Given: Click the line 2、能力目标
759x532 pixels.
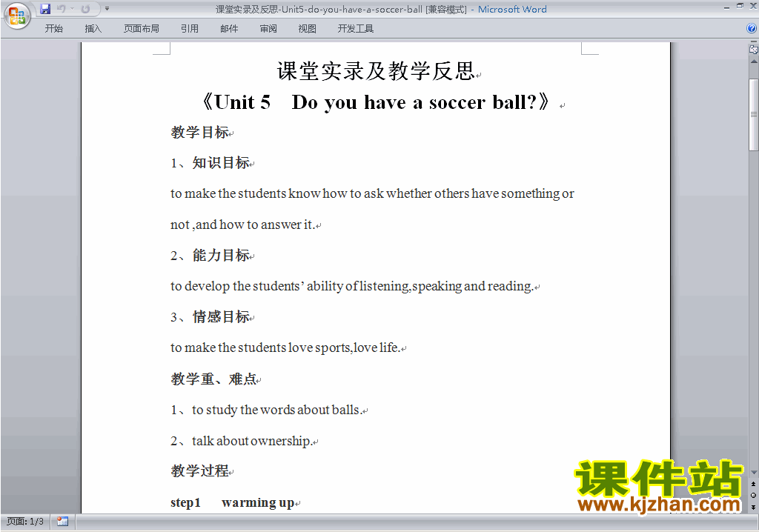Looking at the screenshot, I should point(210,255).
